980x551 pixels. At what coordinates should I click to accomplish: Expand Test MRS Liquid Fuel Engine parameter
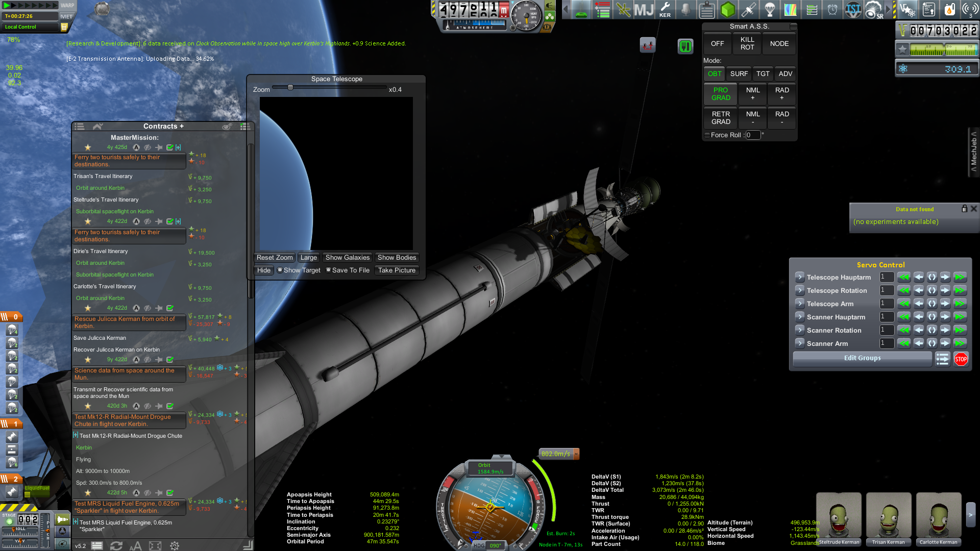click(76, 522)
